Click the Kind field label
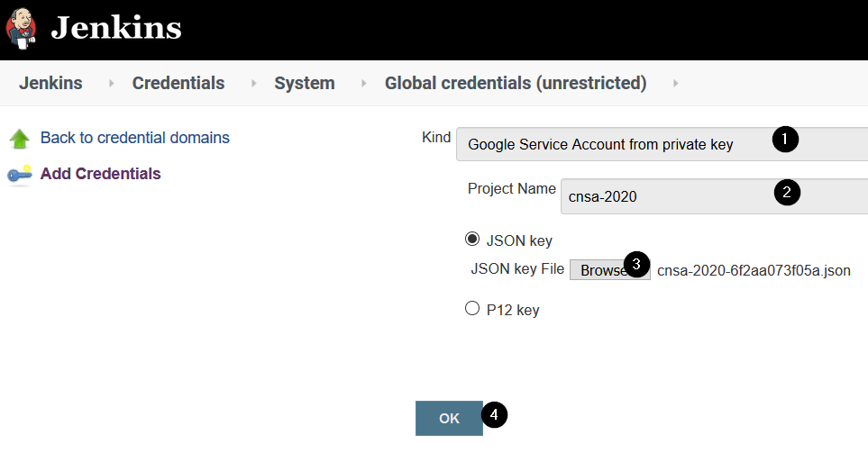868x453 pixels. click(436, 137)
